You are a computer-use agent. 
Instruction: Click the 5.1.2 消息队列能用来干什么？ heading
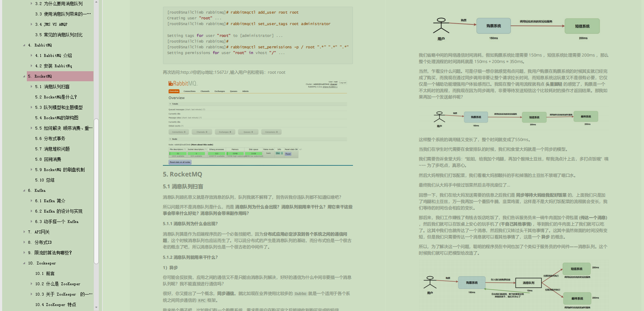pos(190,257)
